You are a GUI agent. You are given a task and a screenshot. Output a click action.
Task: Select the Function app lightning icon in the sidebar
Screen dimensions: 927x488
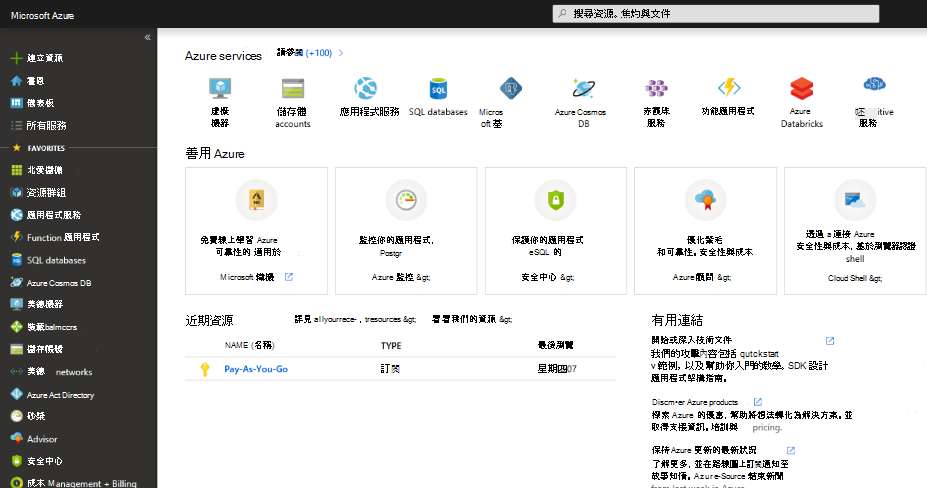(x=17, y=237)
